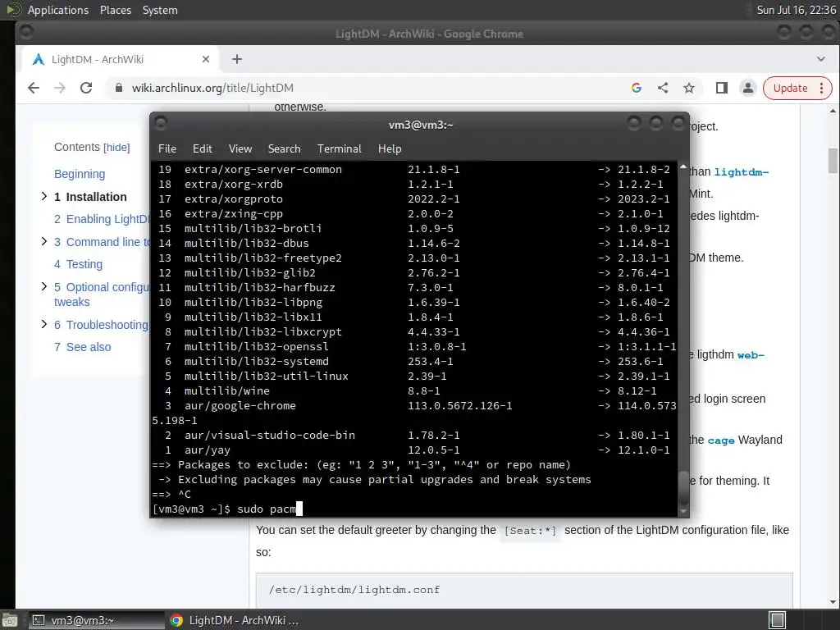The width and height of the screenshot is (840, 630).
Task: Switch to vm3@vm3:~ taskbar entry
Action: coord(95,620)
